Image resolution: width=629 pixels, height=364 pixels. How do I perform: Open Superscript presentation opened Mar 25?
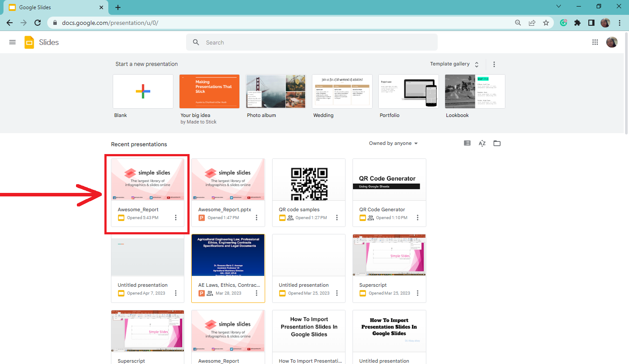pyautogui.click(x=389, y=268)
